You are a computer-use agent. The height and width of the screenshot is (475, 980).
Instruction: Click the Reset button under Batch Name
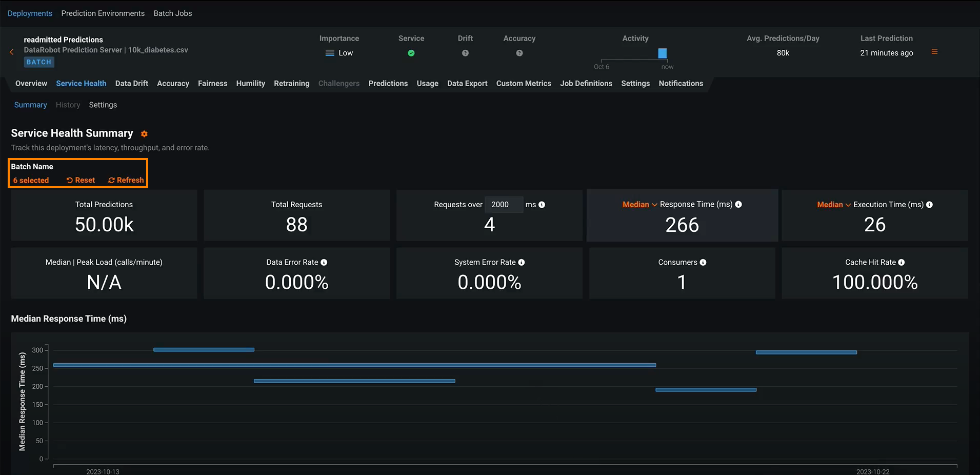coord(81,181)
